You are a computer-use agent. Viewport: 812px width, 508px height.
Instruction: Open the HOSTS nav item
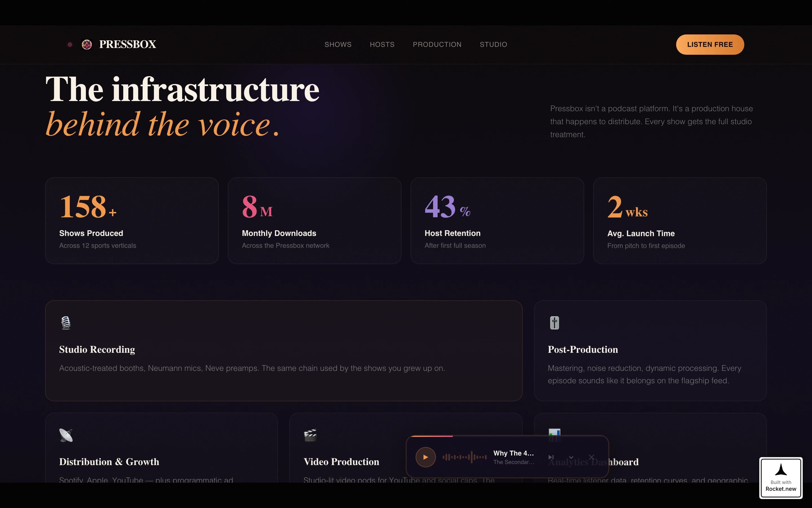pyautogui.click(x=382, y=44)
